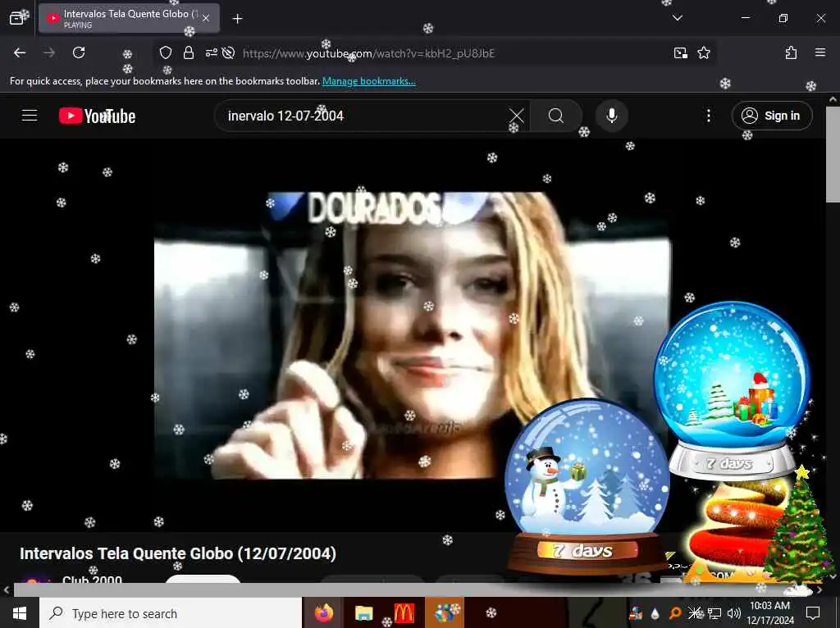Open the Windows notification center
840x628 pixels.
click(x=813, y=613)
